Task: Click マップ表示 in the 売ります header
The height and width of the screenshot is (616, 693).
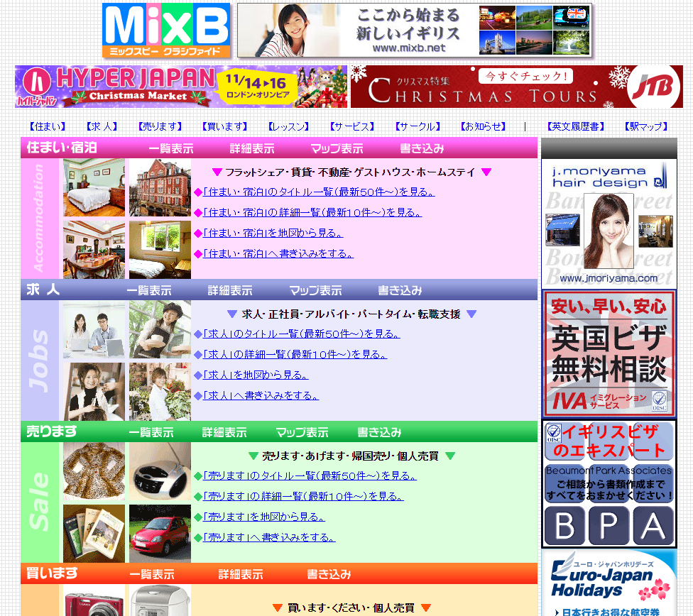Action: tap(302, 432)
